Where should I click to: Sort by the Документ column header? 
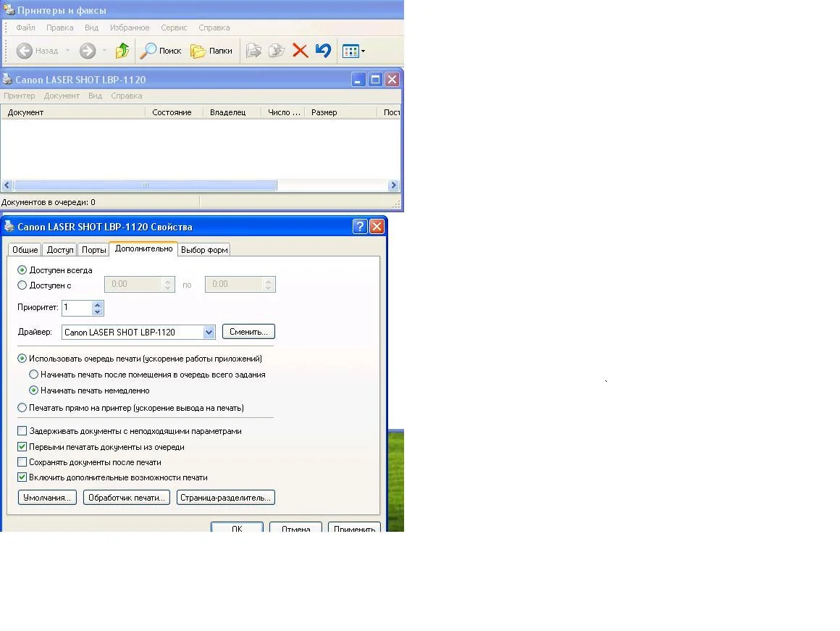pyautogui.click(x=73, y=112)
